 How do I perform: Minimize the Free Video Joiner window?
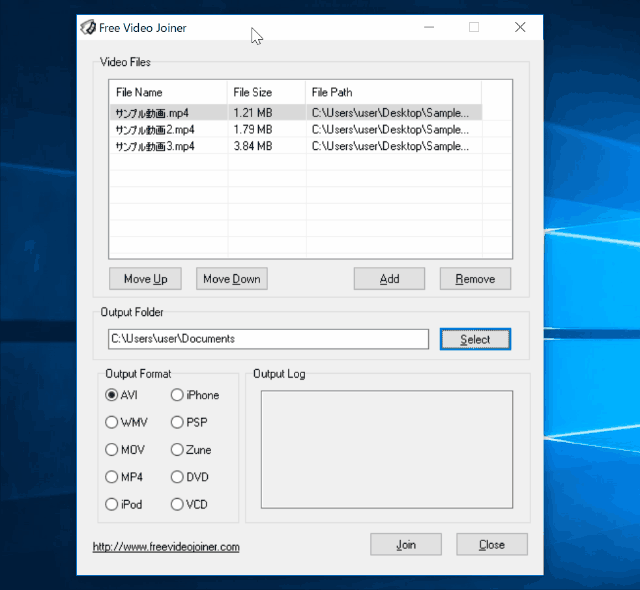(429, 27)
